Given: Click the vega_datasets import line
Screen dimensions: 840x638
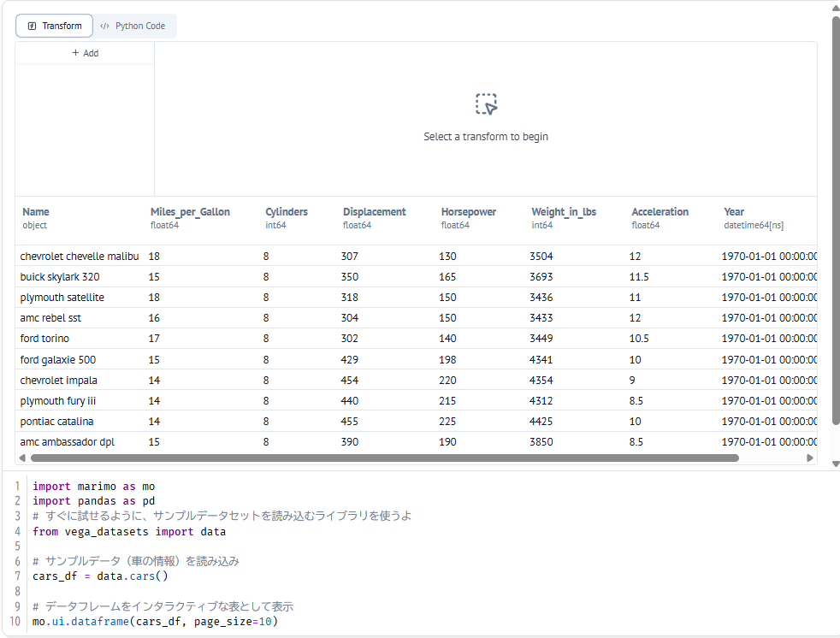Looking at the screenshot, I should click(129, 531).
